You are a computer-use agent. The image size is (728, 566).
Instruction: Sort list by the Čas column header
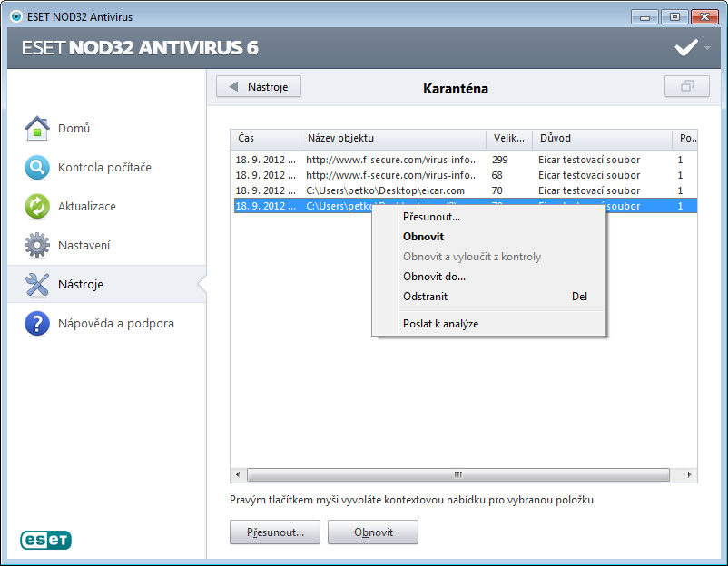click(265, 138)
